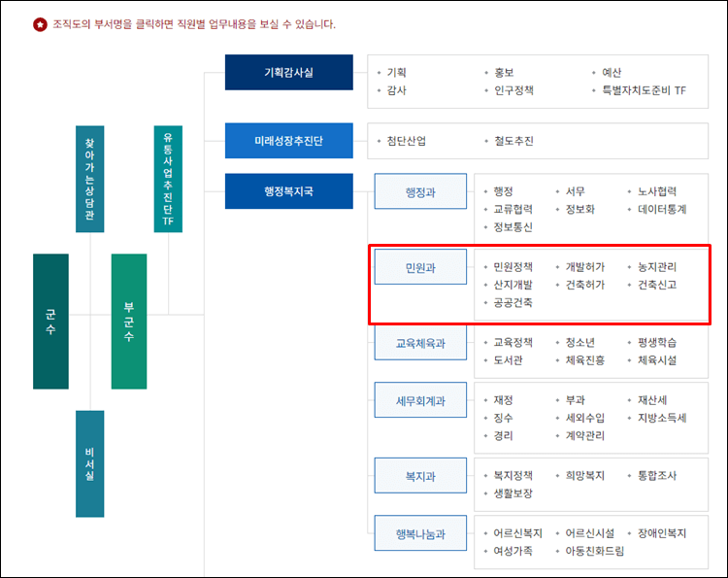
Task: Click the 철도추진 team item
Action: pos(513,141)
